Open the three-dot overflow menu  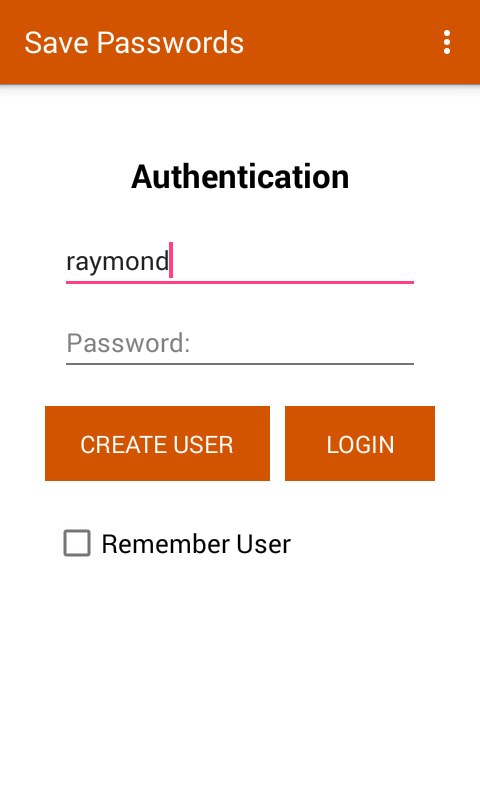pyautogui.click(x=447, y=42)
